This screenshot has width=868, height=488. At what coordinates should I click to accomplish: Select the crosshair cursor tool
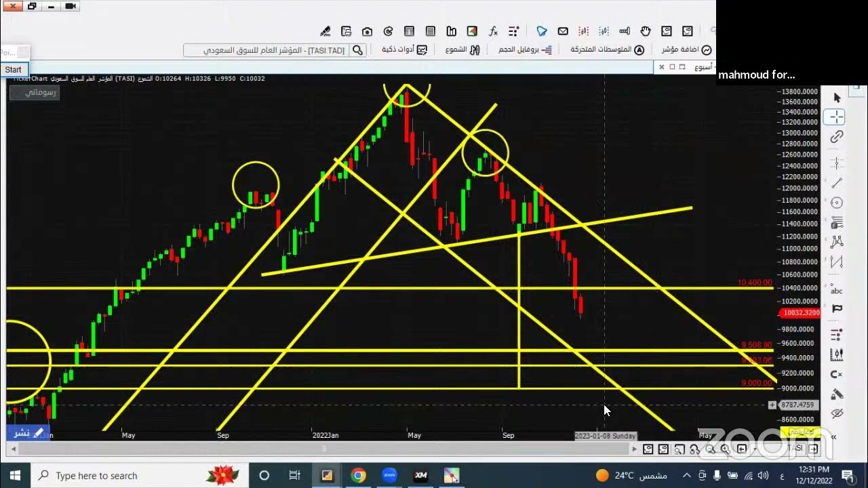(x=834, y=117)
